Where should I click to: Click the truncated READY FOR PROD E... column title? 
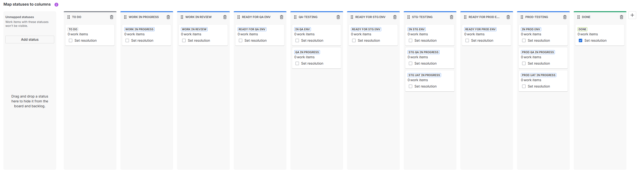coord(484,17)
